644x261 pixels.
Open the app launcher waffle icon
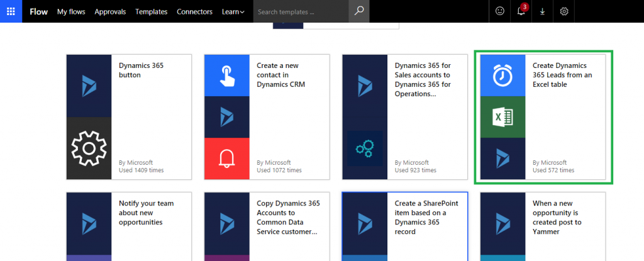(x=11, y=11)
